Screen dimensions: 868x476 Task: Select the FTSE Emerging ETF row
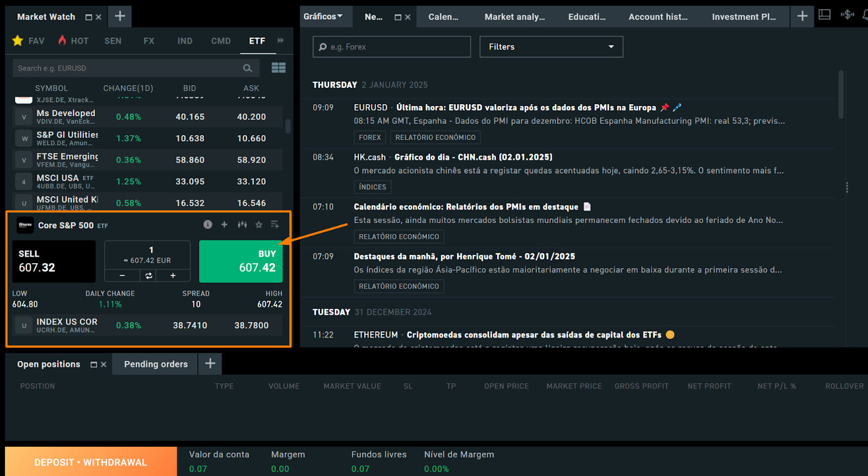pos(148,160)
